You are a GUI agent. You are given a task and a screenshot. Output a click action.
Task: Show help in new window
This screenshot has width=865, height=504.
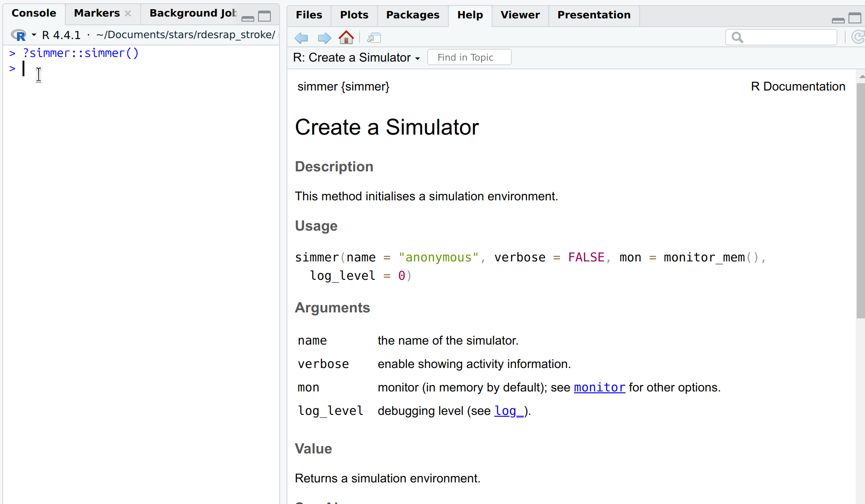coord(374,38)
